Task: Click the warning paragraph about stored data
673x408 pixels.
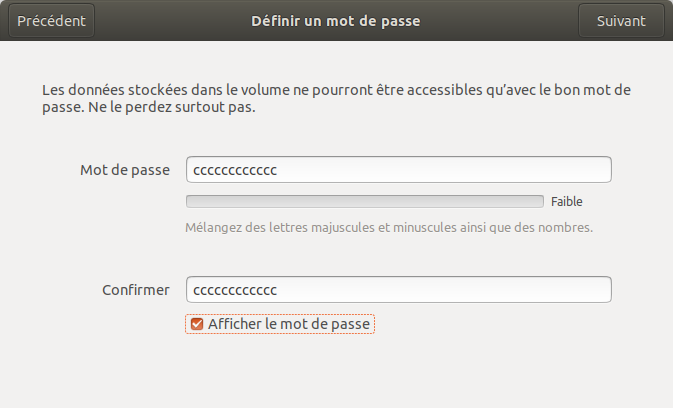Action: point(336,99)
